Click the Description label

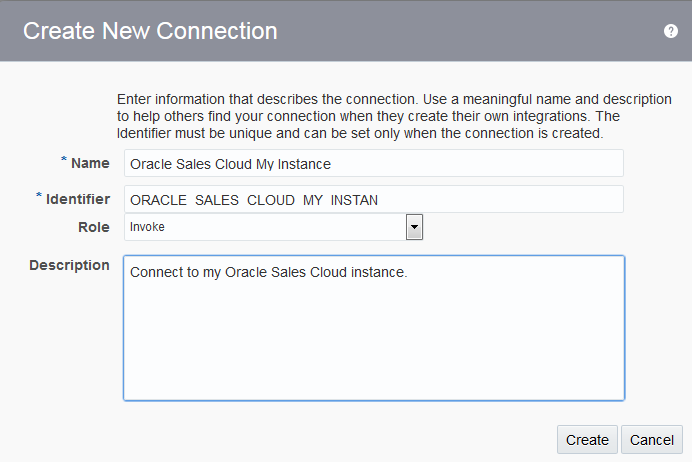coord(69,265)
